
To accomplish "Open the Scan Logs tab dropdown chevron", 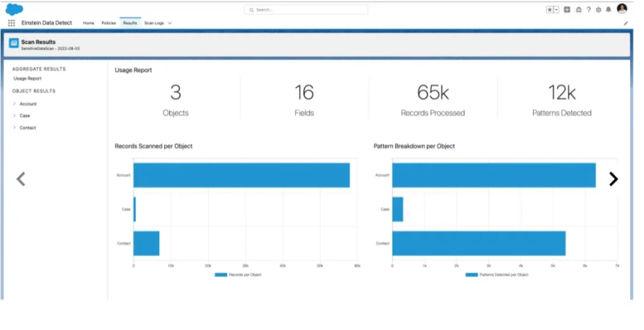I will coord(170,23).
